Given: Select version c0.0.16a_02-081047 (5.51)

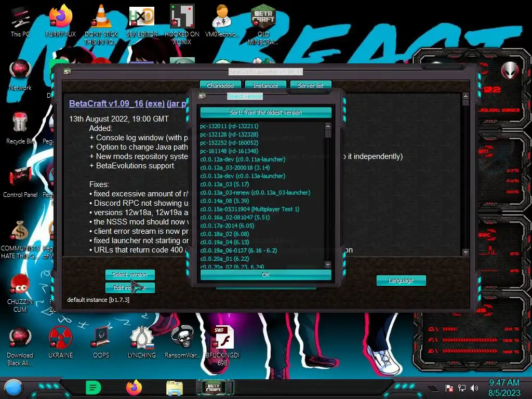Looking at the screenshot, I should (x=235, y=218).
